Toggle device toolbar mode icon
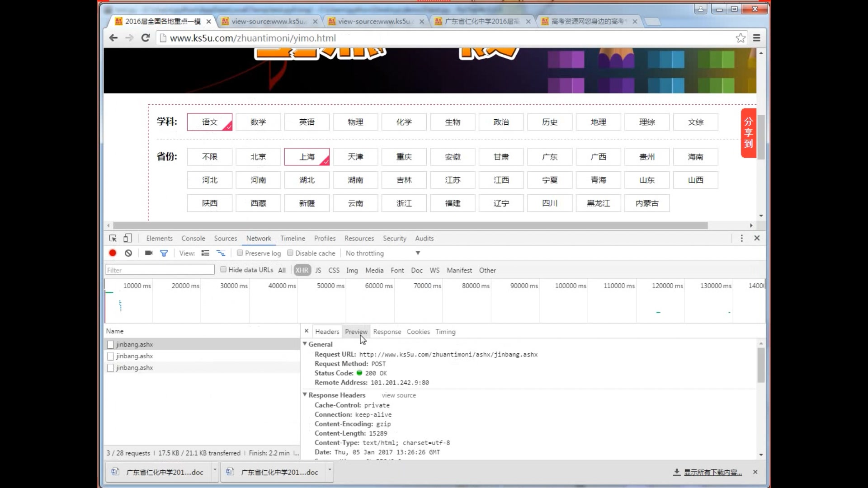 pyautogui.click(x=128, y=238)
